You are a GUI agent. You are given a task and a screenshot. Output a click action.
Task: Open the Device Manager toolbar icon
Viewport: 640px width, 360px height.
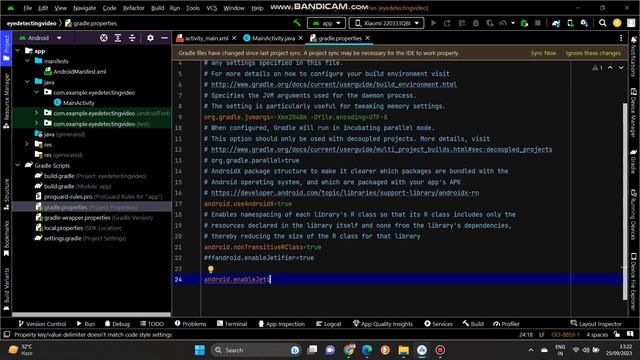tap(570, 23)
